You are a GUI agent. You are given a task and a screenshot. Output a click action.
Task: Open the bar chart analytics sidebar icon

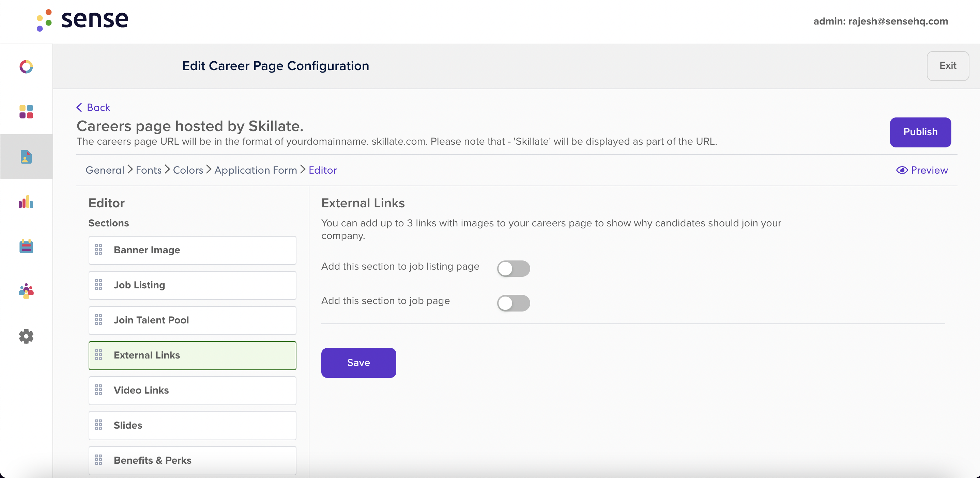coord(26,202)
